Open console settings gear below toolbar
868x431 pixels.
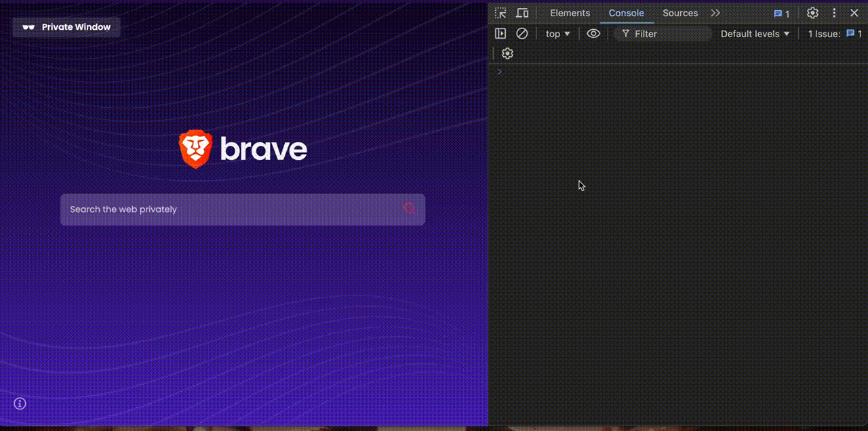pyautogui.click(x=507, y=54)
